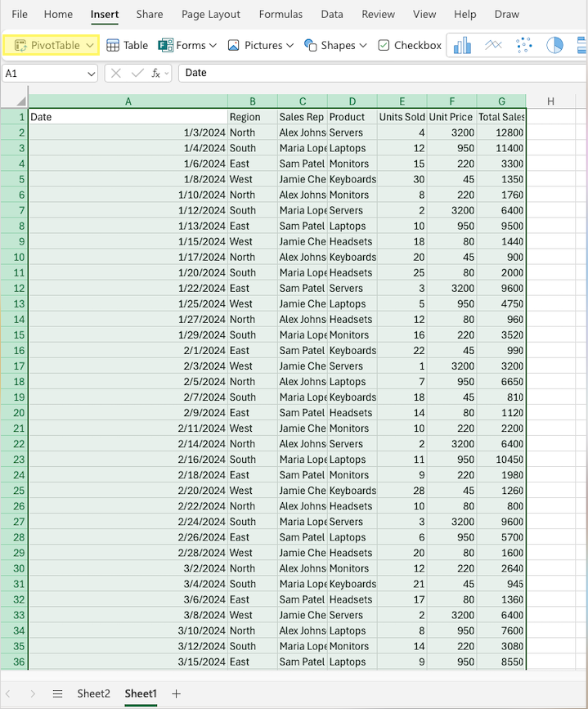588x709 pixels.
Task: Click the PivotTable icon
Action: (20, 45)
